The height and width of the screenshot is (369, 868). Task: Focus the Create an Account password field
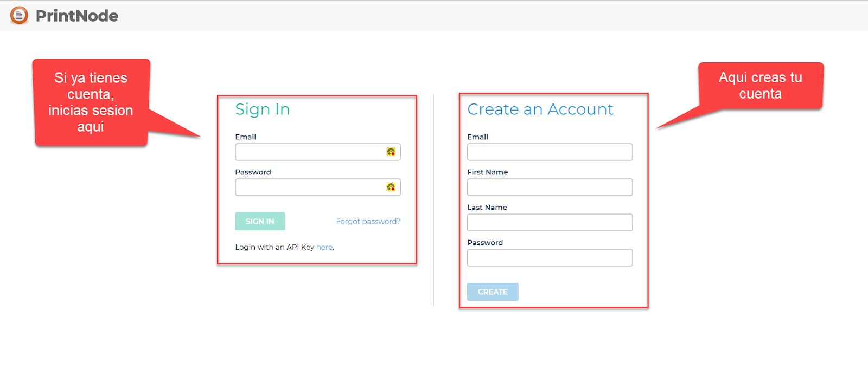(x=550, y=257)
